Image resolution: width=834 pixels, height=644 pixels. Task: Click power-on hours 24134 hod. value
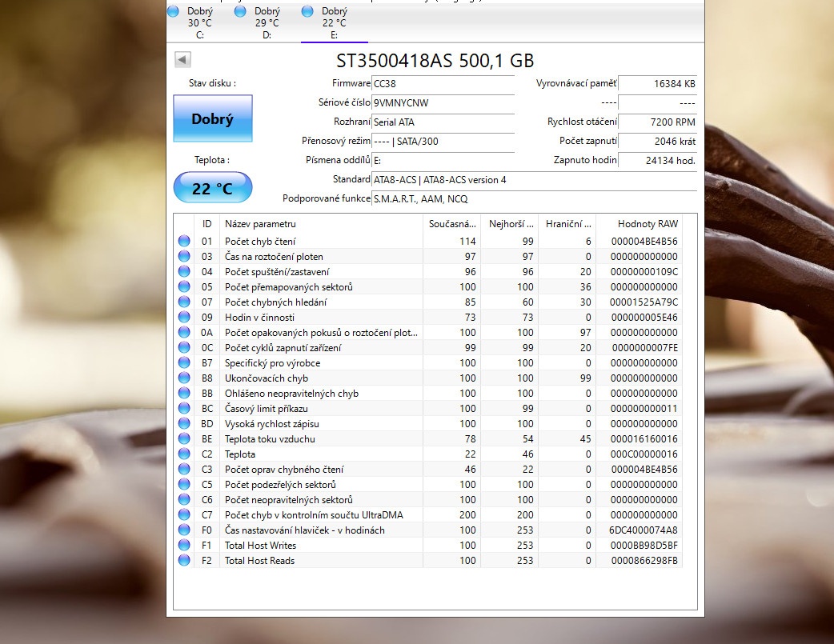(x=657, y=160)
